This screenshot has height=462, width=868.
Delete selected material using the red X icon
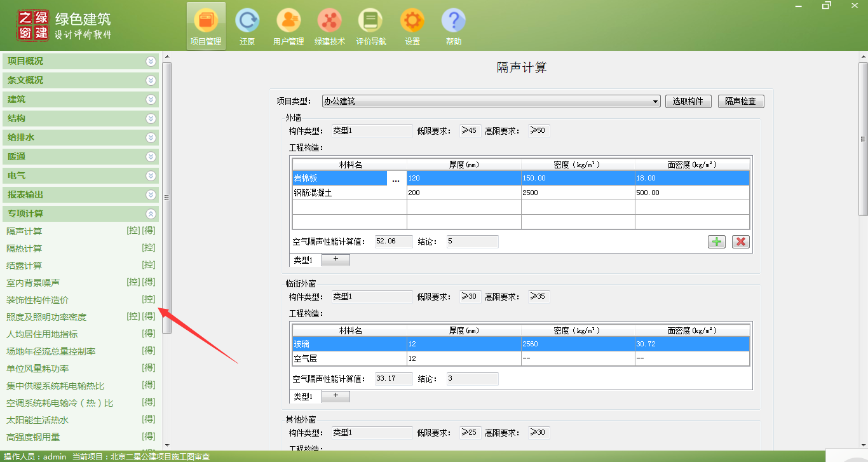click(740, 241)
